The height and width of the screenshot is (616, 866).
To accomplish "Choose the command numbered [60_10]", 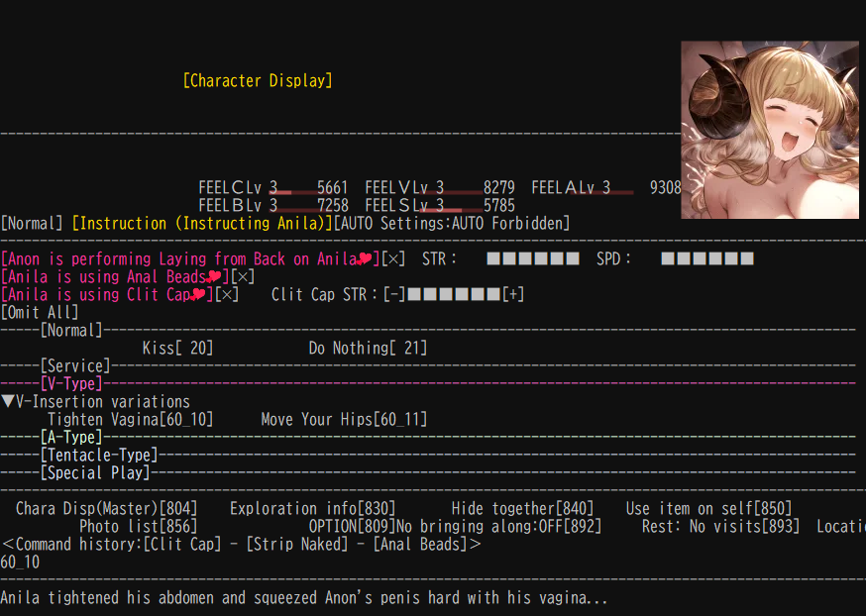I will [x=131, y=420].
